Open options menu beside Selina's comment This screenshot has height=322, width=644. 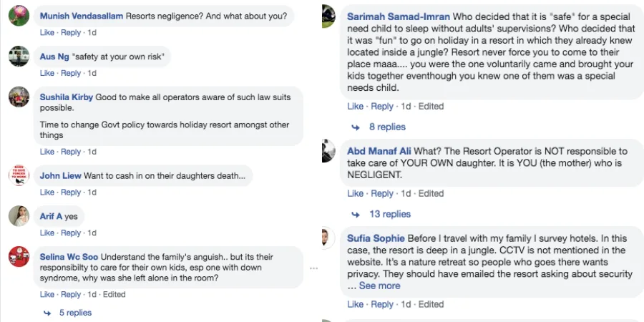[313, 268]
